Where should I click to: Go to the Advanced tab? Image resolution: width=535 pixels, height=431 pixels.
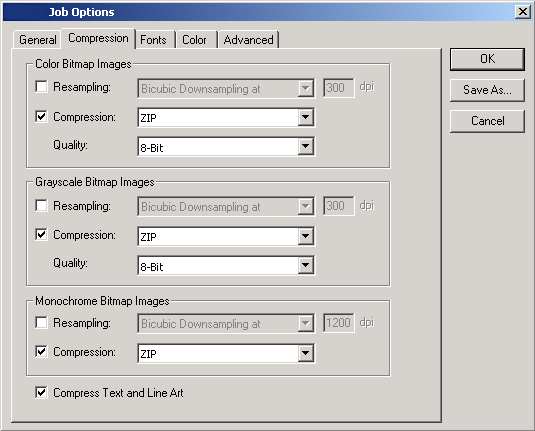pos(249,40)
